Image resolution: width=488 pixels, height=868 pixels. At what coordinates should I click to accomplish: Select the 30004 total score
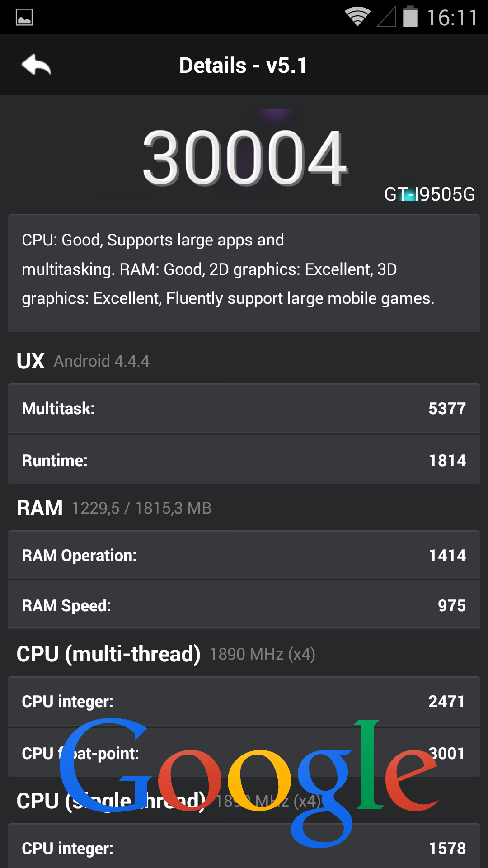click(245, 157)
